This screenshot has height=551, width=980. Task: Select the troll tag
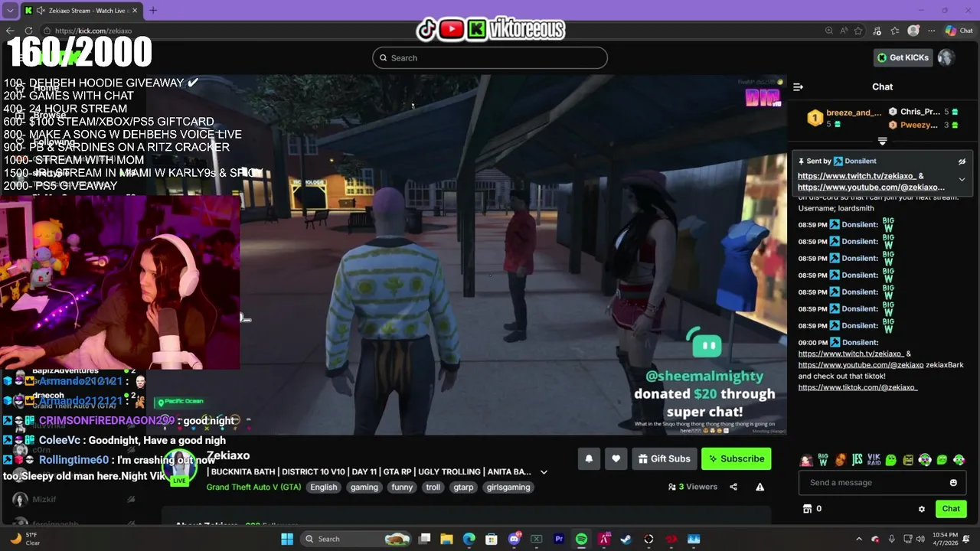(433, 487)
